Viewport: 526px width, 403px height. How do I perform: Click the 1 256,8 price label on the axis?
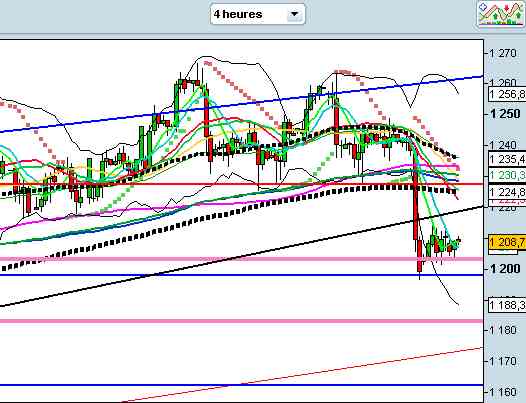507,94
